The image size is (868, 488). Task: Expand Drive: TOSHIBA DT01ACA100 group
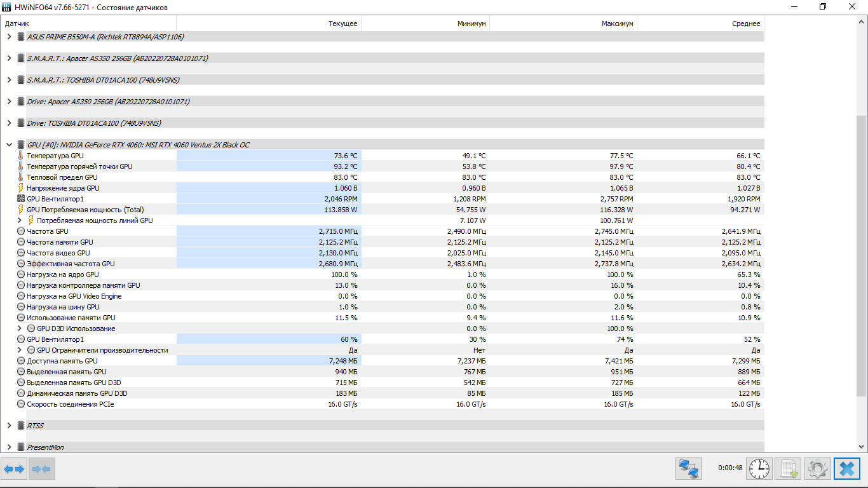tap(9, 123)
